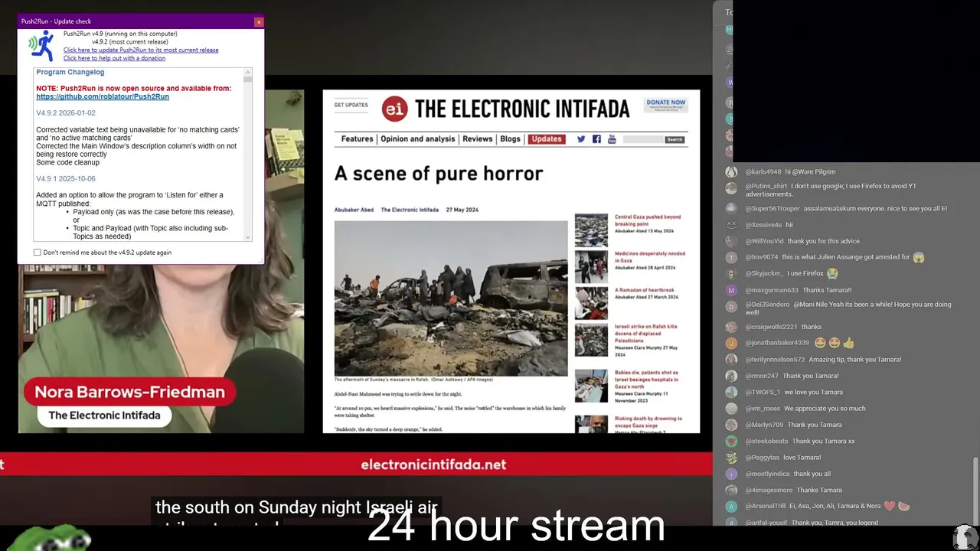Image resolution: width=980 pixels, height=551 pixels.
Task: Select the 'V4.9.2 2026-01-02' changelog heading
Action: (66, 113)
